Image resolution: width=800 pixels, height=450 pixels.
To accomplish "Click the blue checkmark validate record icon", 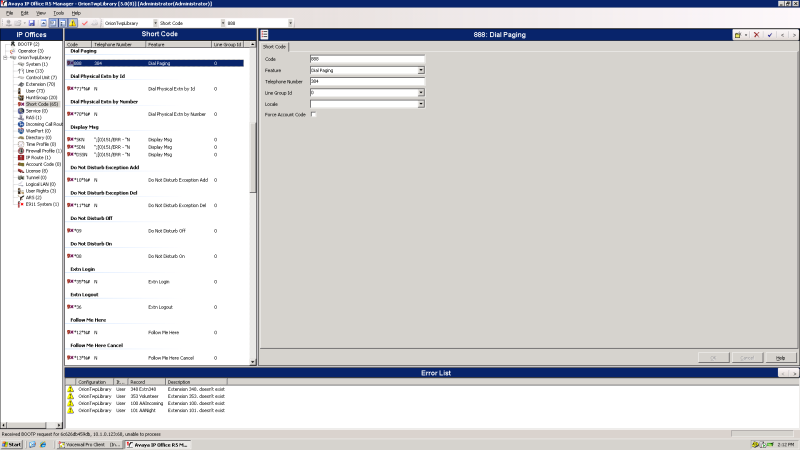I will pyautogui.click(x=770, y=35).
